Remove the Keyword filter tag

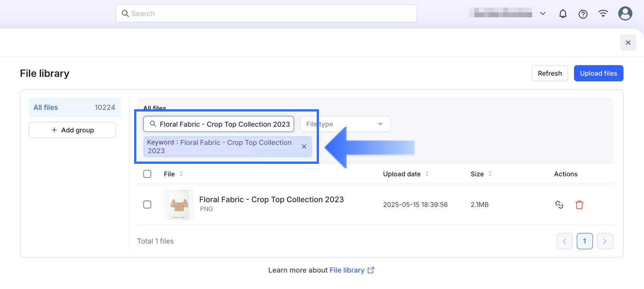(304, 147)
